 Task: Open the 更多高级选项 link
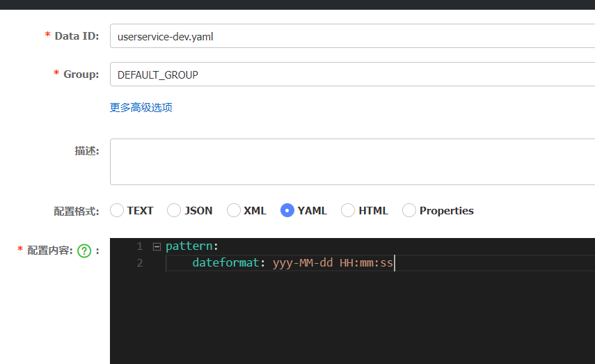(x=141, y=107)
